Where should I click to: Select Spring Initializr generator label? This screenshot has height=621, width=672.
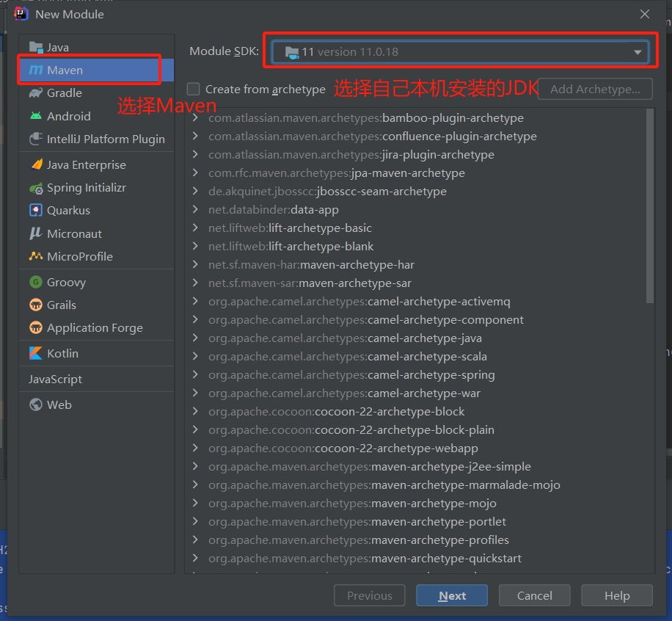[87, 188]
